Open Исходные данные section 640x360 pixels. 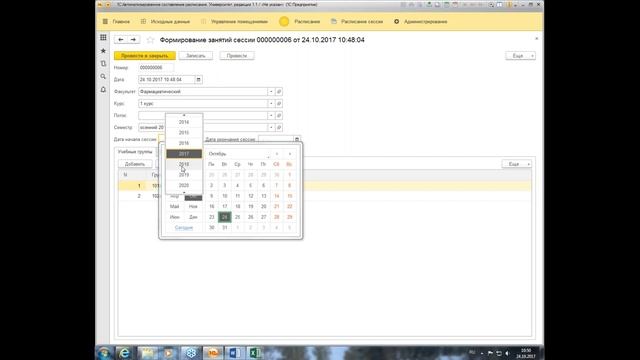coord(166,22)
